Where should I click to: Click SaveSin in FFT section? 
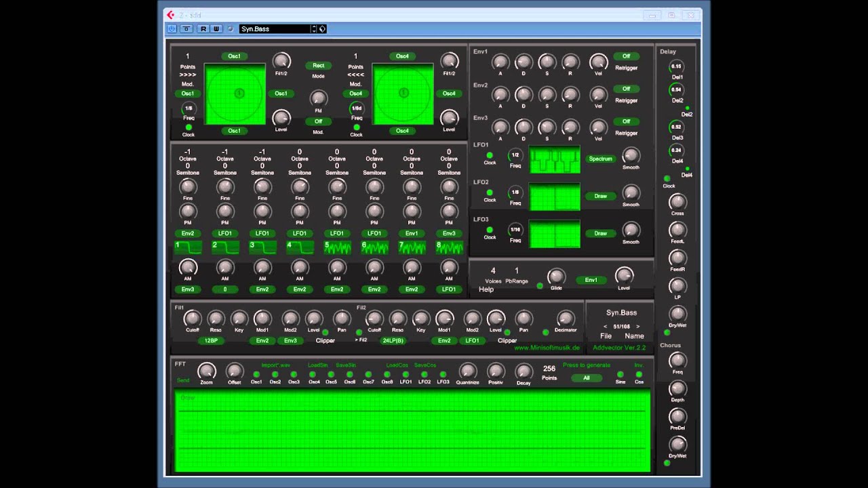(345, 365)
